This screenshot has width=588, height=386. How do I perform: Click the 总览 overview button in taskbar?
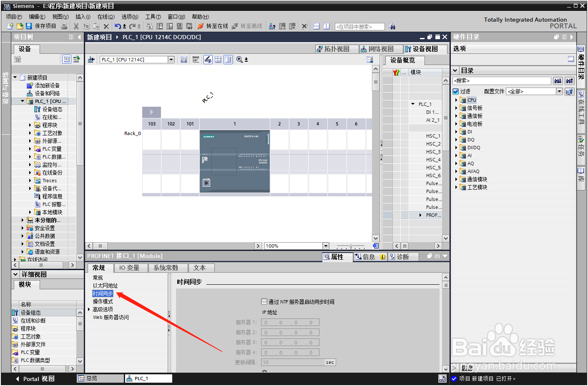point(100,378)
